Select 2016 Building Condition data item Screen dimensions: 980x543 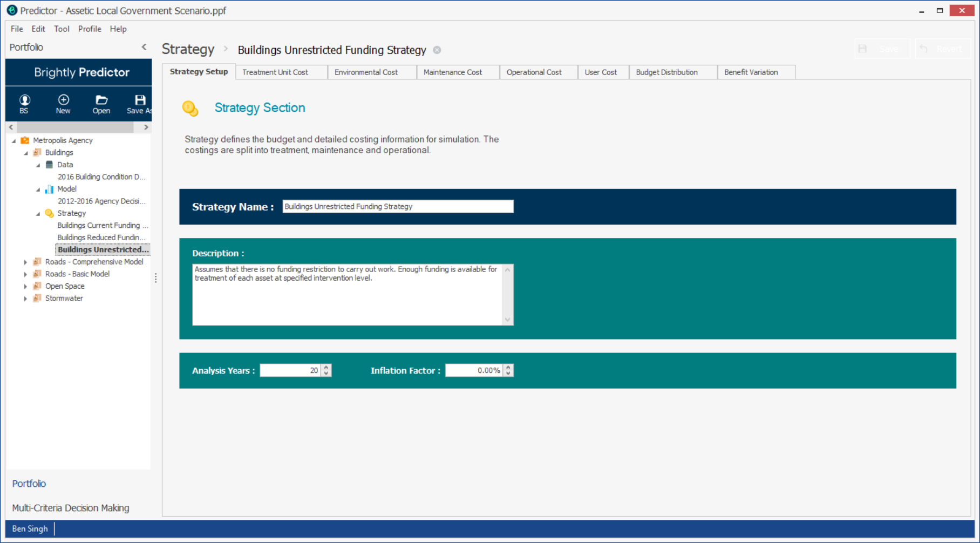coord(101,177)
